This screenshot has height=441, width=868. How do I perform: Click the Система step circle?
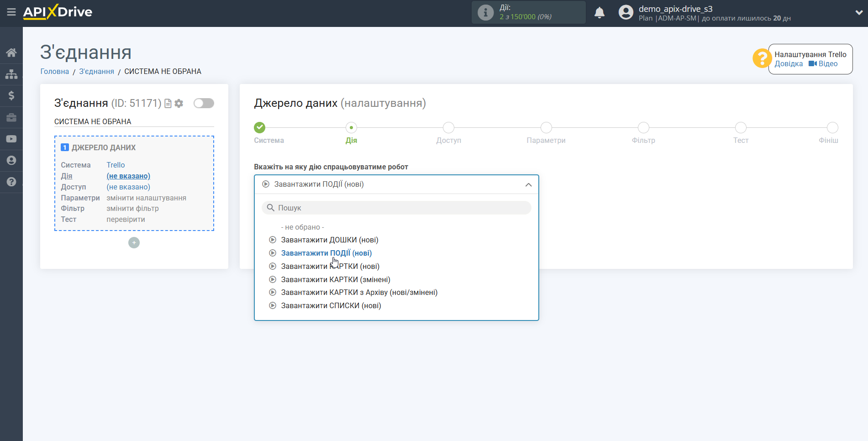(x=260, y=127)
